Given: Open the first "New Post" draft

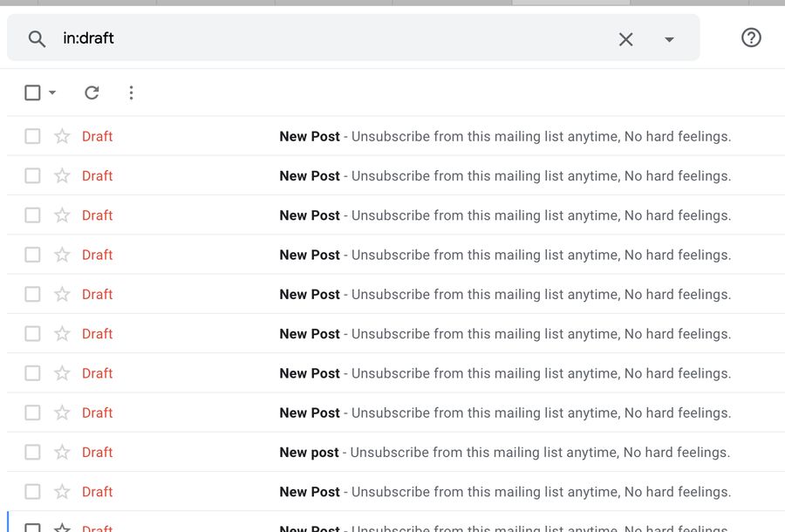Looking at the screenshot, I should point(310,136).
